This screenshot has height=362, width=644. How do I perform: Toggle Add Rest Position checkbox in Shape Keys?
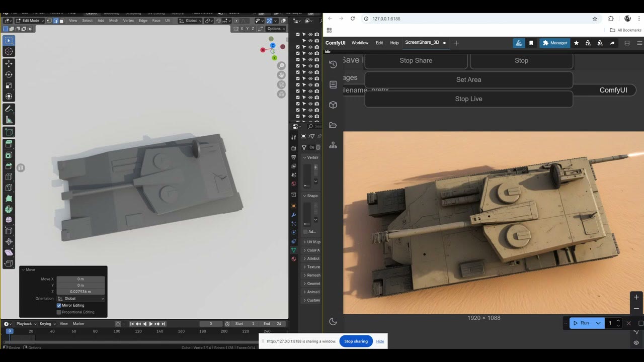pos(305,232)
